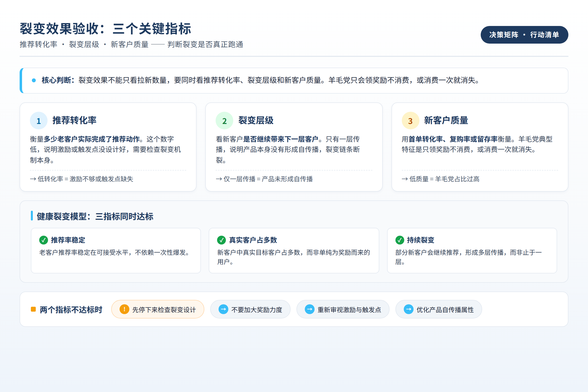Image resolution: width=588 pixels, height=392 pixels.
Task: Click the green checkmark next to 推荐率稳定
Action: [x=44, y=240]
